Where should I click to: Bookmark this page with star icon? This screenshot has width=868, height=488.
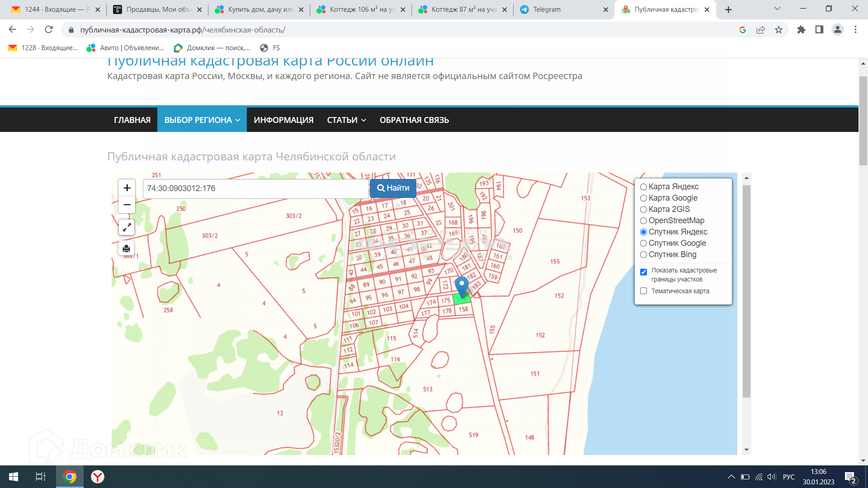(778, 30)
